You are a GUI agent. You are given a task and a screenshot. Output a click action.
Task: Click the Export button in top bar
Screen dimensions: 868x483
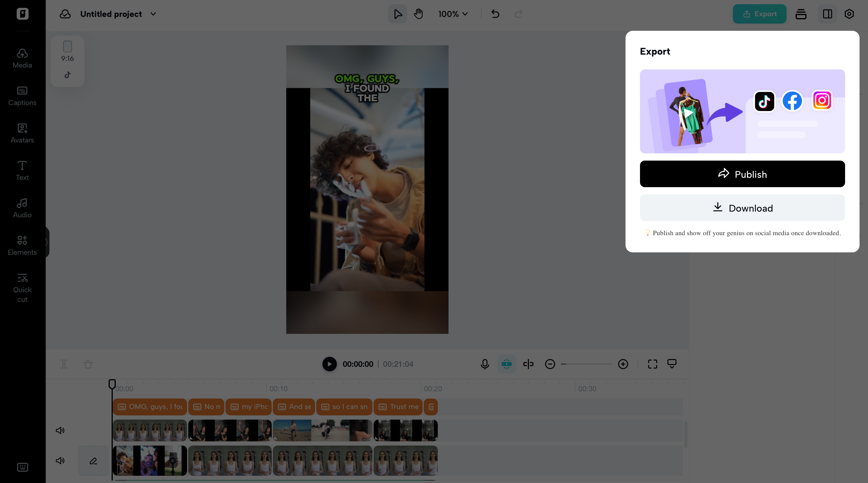pos(759,14)
